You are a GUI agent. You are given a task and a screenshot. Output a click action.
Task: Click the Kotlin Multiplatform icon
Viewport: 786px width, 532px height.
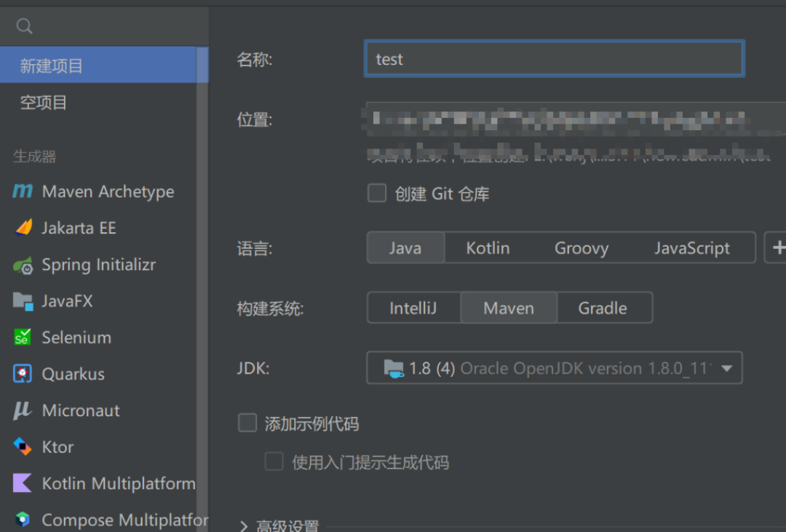click(23, 483)
